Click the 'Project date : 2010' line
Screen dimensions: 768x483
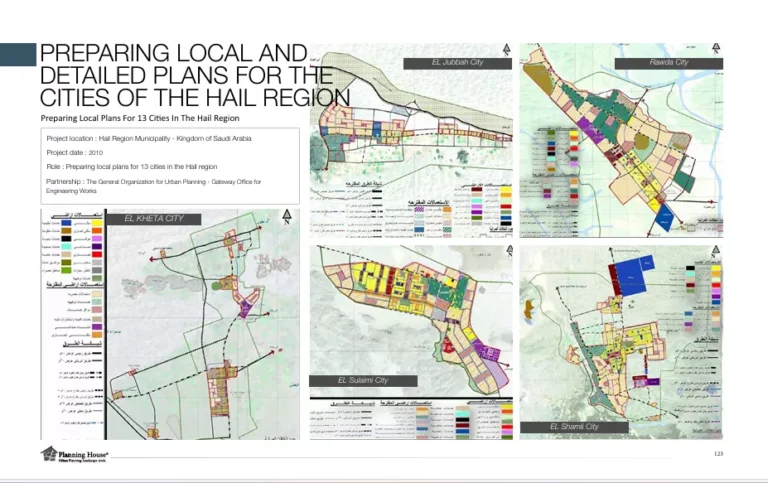coord(74,152)
